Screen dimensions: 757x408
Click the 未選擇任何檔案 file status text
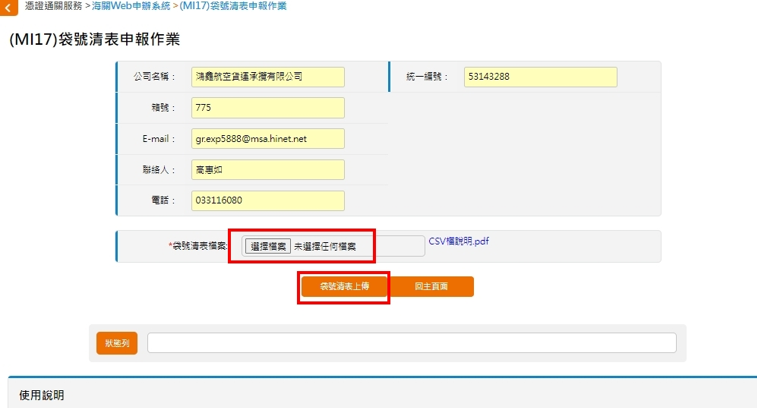coord(324,246)
